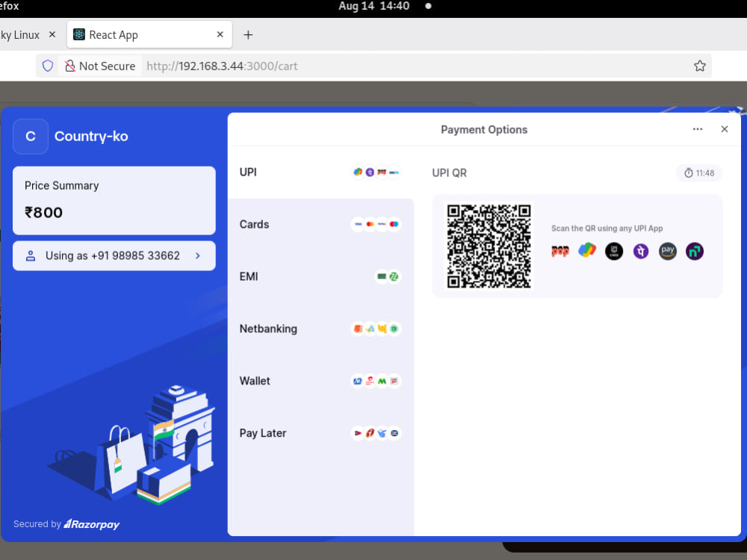Viewport: 747px width, 560px height.
Task: Switch to the React App tab
Action: click(149, 35)
